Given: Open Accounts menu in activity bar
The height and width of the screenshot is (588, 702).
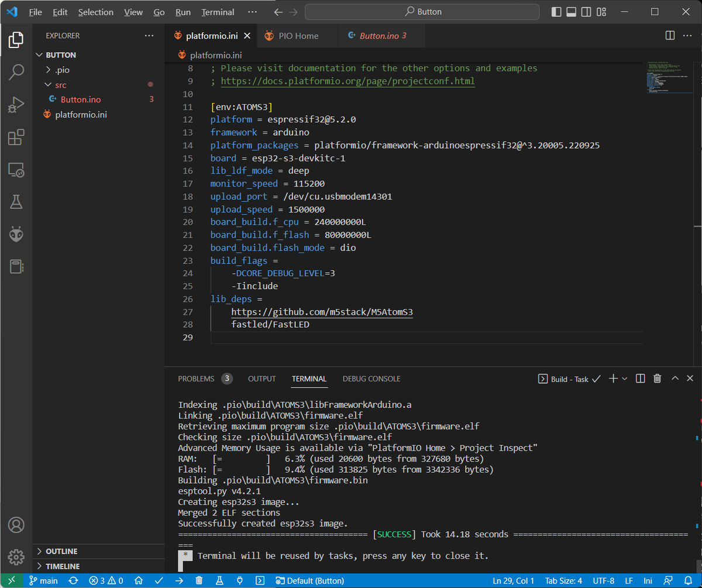Looking at the screenshot, I should tap(16, 524).
